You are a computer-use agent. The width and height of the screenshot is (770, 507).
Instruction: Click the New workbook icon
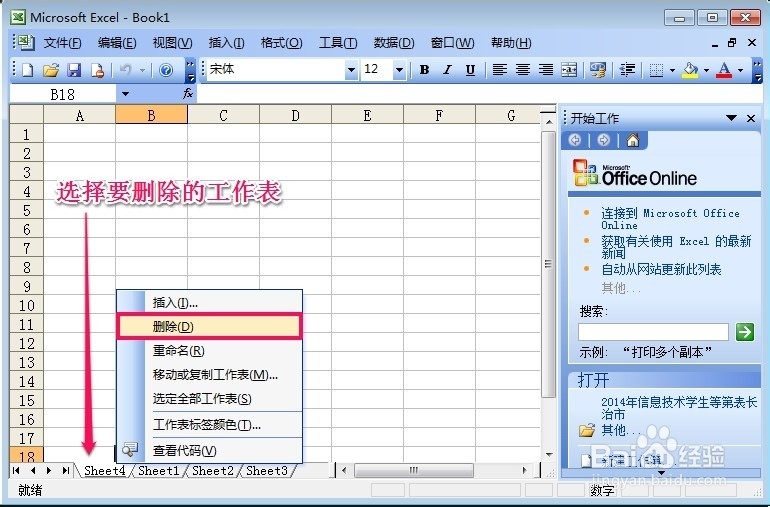[28, 70]
